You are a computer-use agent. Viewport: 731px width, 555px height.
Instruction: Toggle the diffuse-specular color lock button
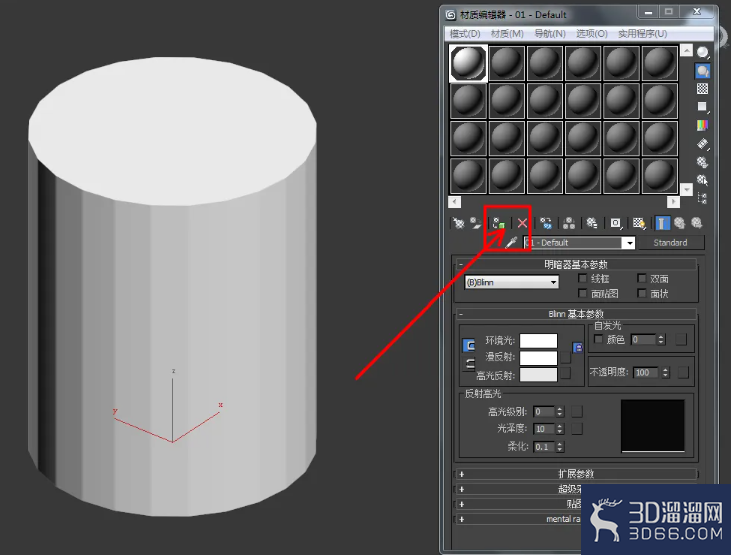point(469,364)
